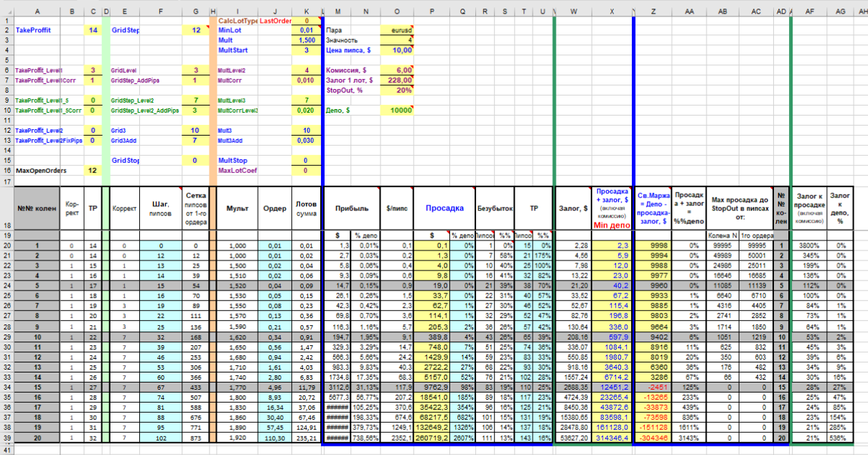868x455 pixels.
Task: Select column header K
Action: 307,12
